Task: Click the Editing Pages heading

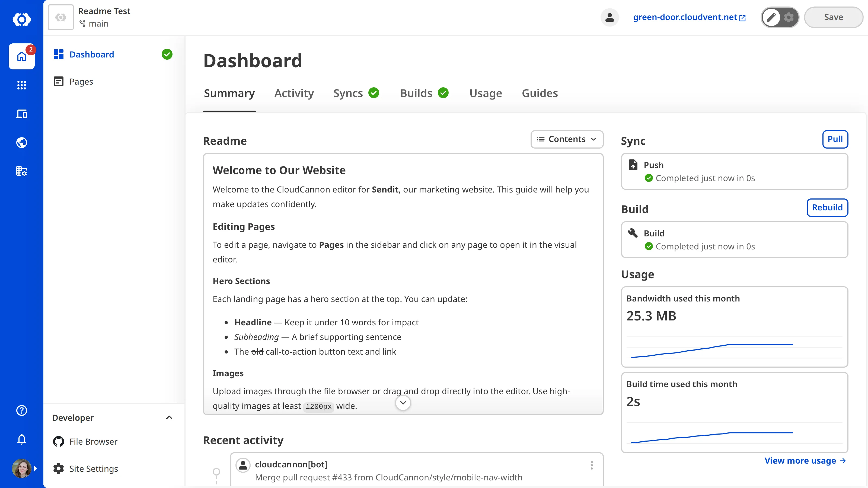Action: tap(244, 227)
